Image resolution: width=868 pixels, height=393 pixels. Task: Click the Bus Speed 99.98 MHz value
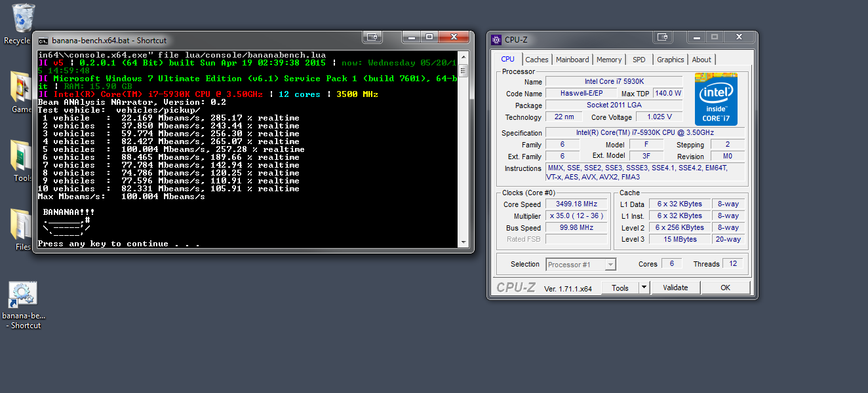(576, 228)
